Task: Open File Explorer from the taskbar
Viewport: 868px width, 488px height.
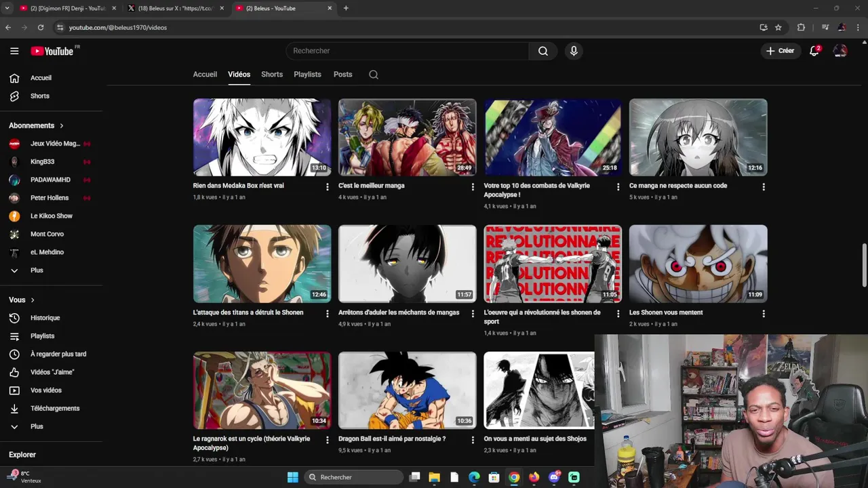Action: [x=434, y=477]
